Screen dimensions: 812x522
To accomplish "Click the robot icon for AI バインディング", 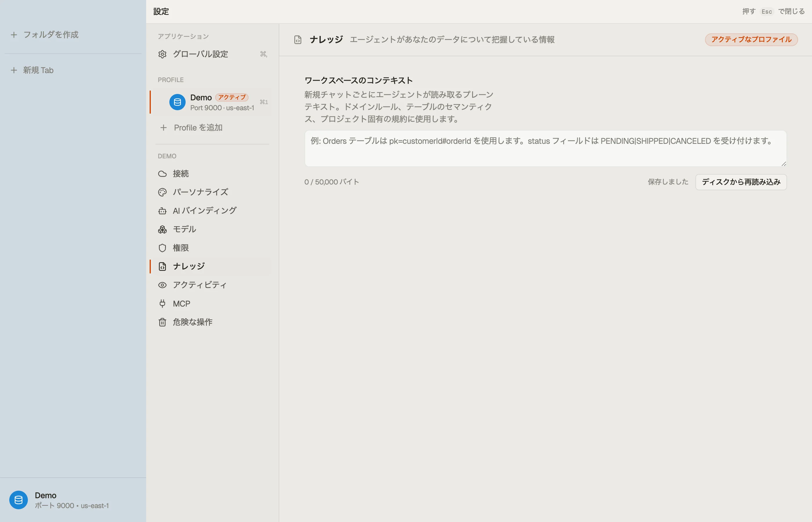I will pos(162,211).
